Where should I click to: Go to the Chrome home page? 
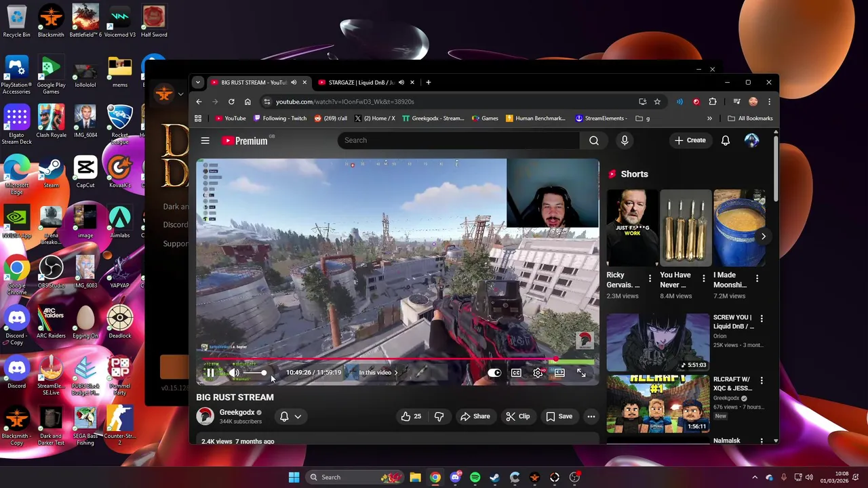[x=248, y=102]
